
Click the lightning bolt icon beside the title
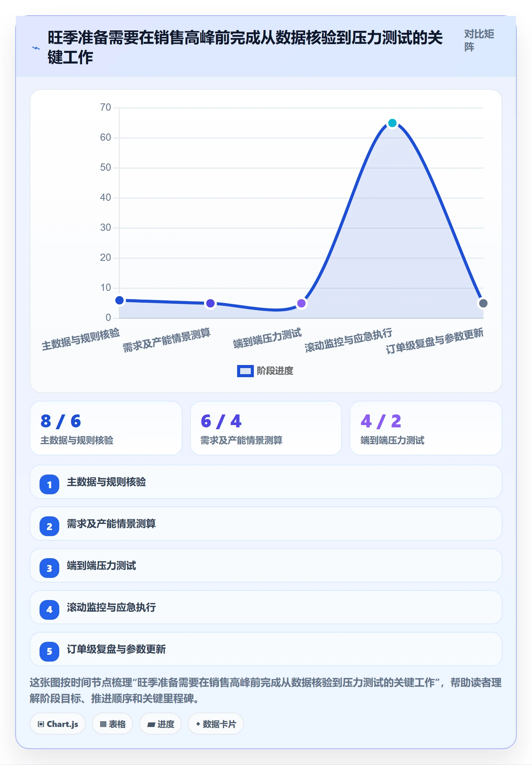36,48
